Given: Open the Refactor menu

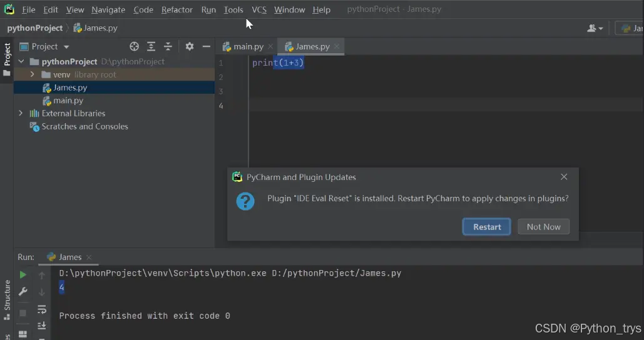Looking at the screenshot, I should tap(177, 9).
